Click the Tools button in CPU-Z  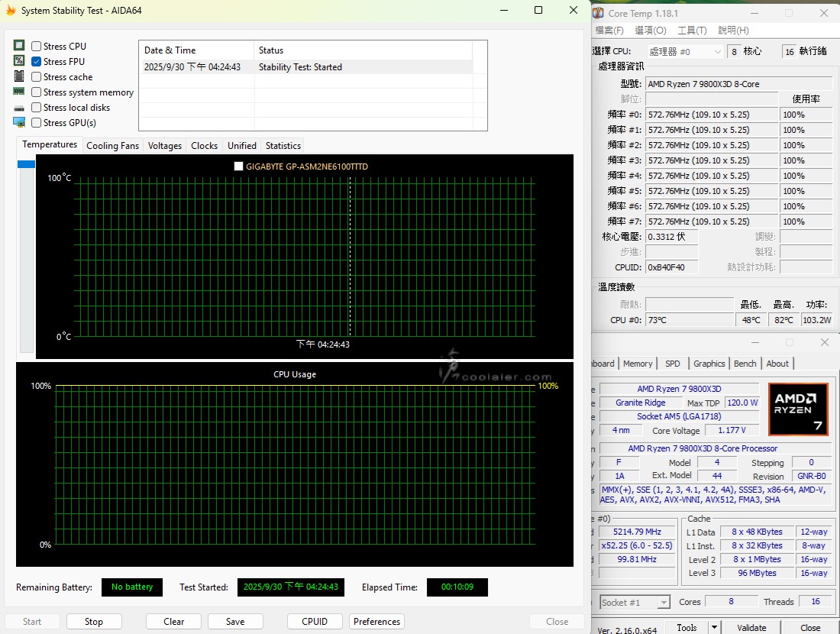tap(687, 628)
